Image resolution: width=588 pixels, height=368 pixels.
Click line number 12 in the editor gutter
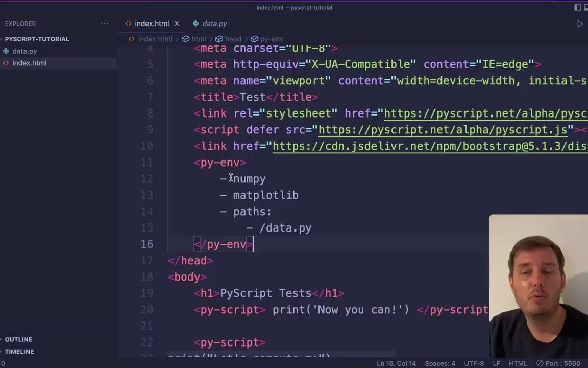coord(146,178)
